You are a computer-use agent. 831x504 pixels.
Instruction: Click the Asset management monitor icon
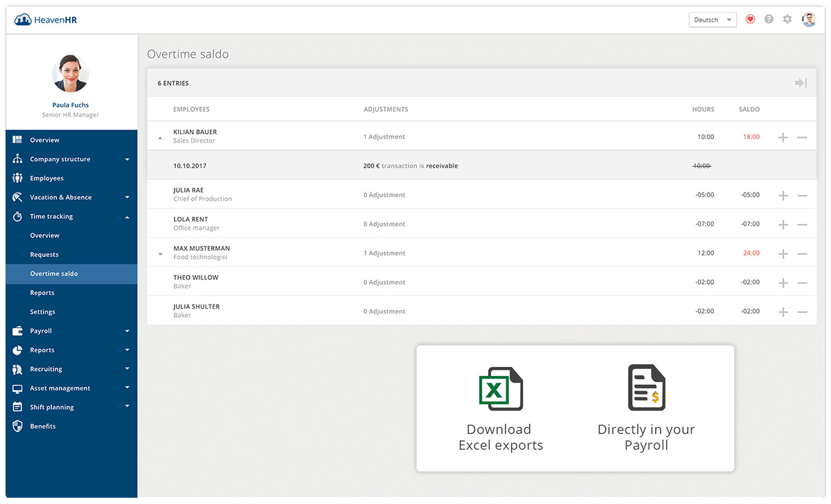[17, 388]
